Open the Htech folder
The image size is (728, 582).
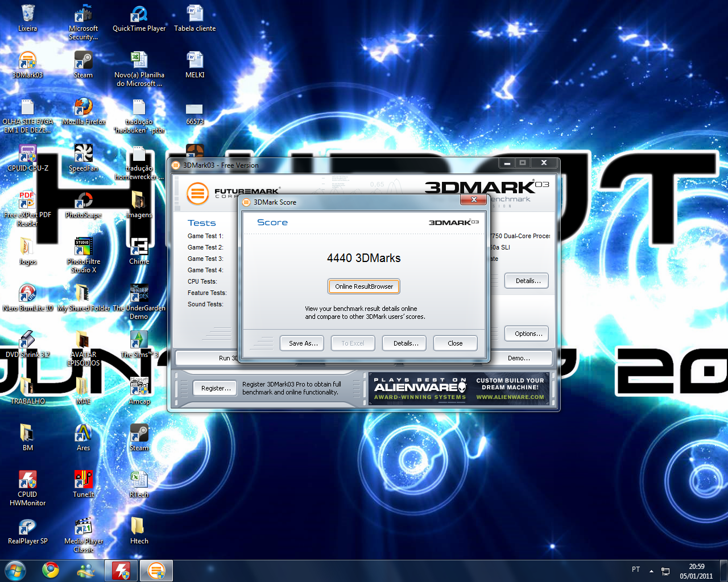(139, 531)
